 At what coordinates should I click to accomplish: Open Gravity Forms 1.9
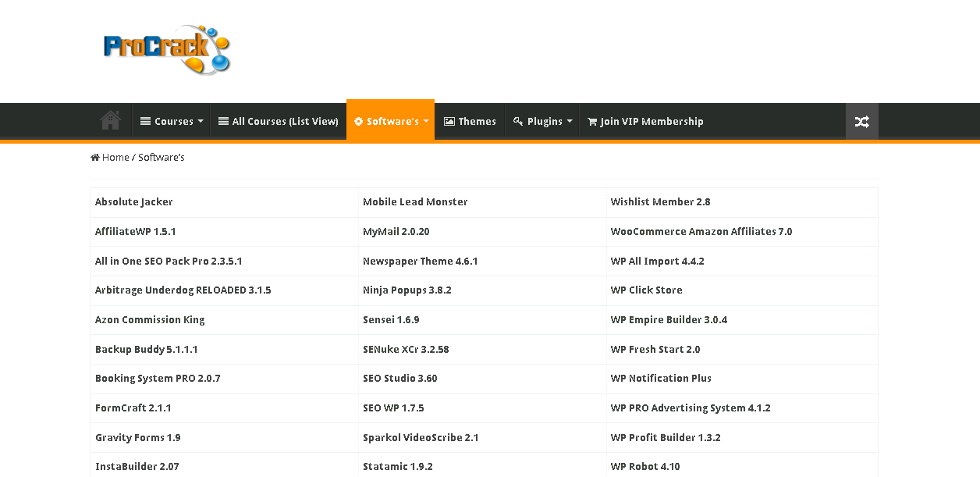pos(138,438)
